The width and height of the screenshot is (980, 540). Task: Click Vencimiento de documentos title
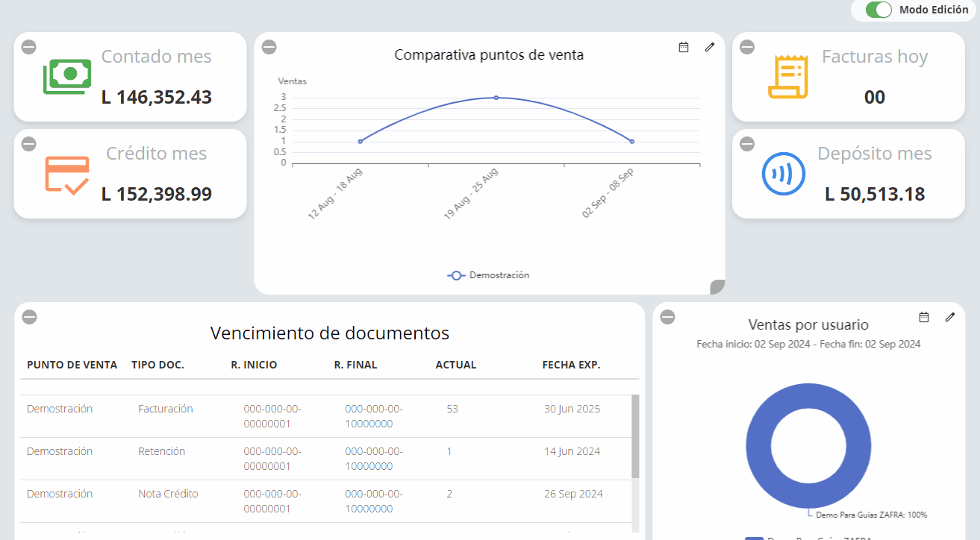330,333
